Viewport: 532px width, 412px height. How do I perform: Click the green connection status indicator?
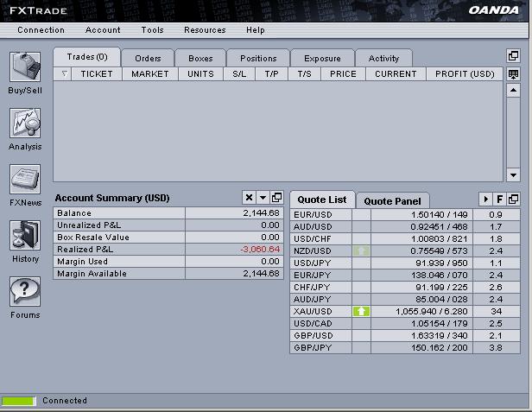click(x=19, y=401)
